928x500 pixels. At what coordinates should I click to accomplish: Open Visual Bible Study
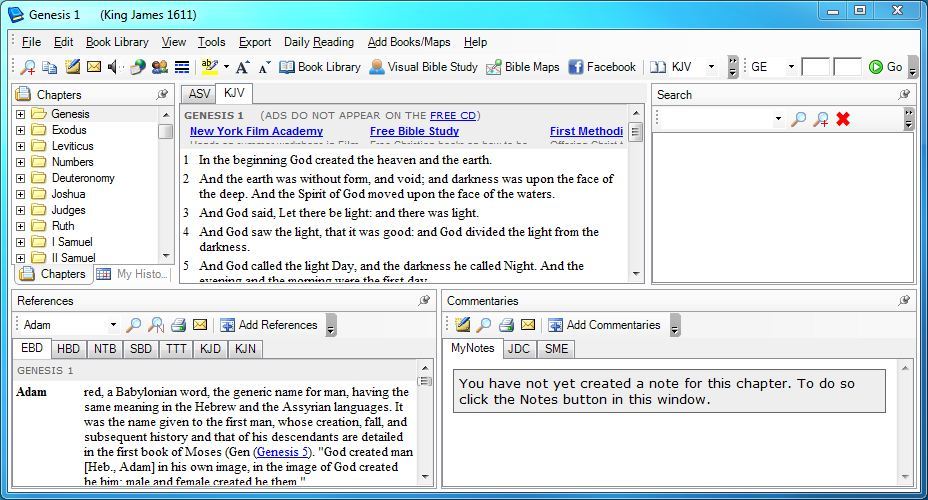423,67
